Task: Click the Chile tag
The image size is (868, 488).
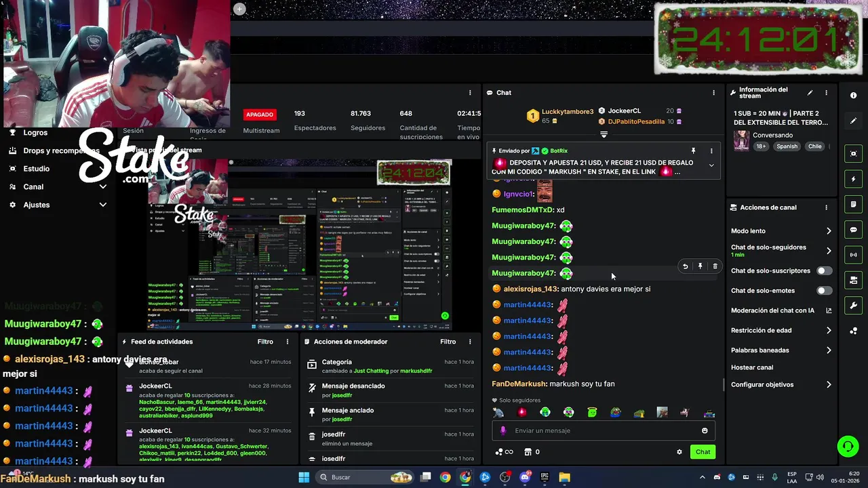Action: 814,146
